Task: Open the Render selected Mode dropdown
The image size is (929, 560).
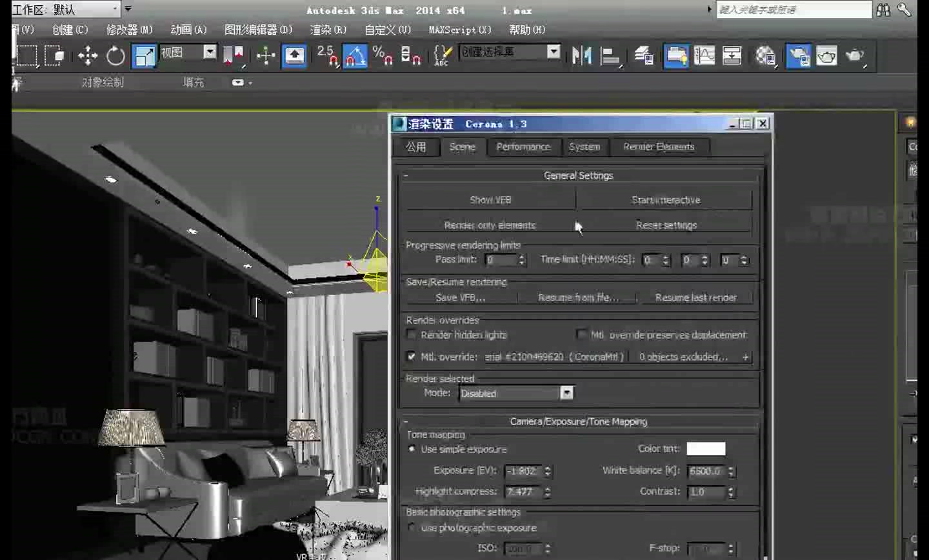Action: click(x=566, y=393)
